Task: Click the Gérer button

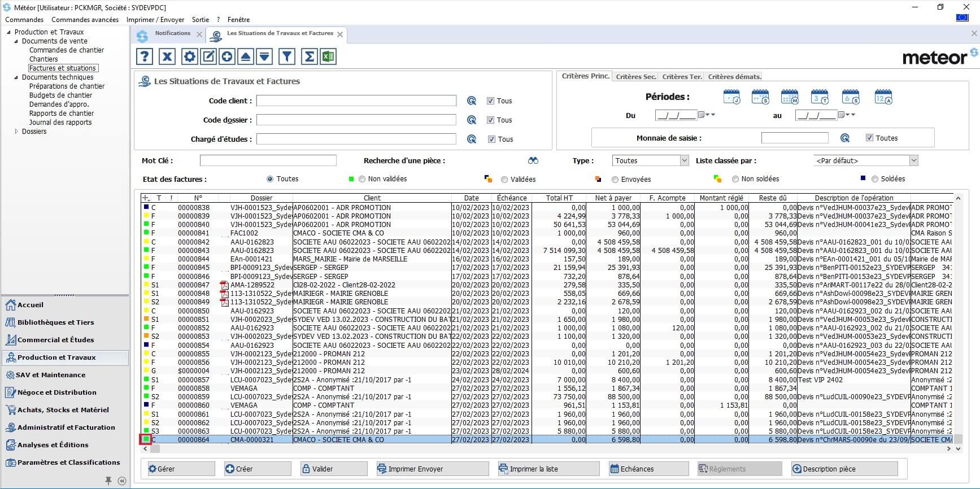Action: click(181, 469)
